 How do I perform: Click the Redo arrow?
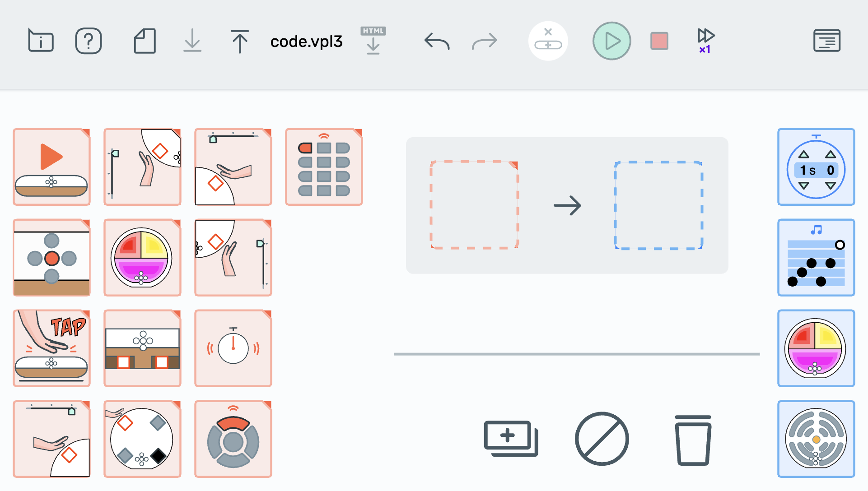tap(484, 41)
